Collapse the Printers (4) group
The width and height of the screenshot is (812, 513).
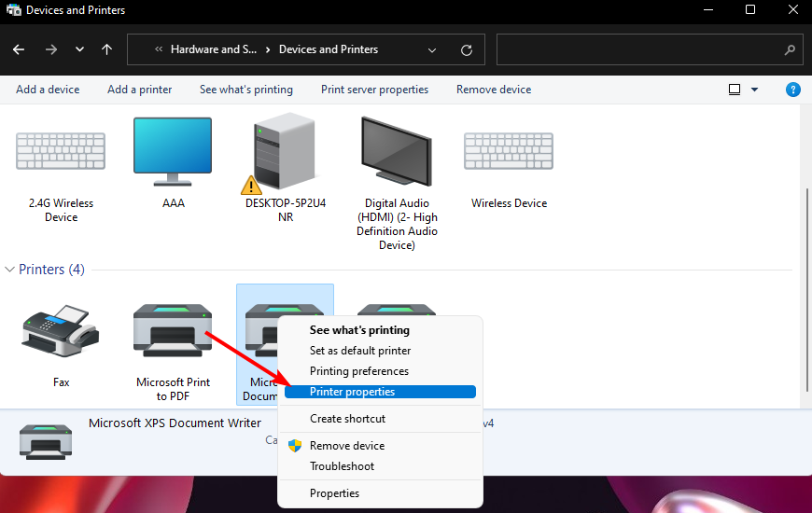click(x=9, y=270)
